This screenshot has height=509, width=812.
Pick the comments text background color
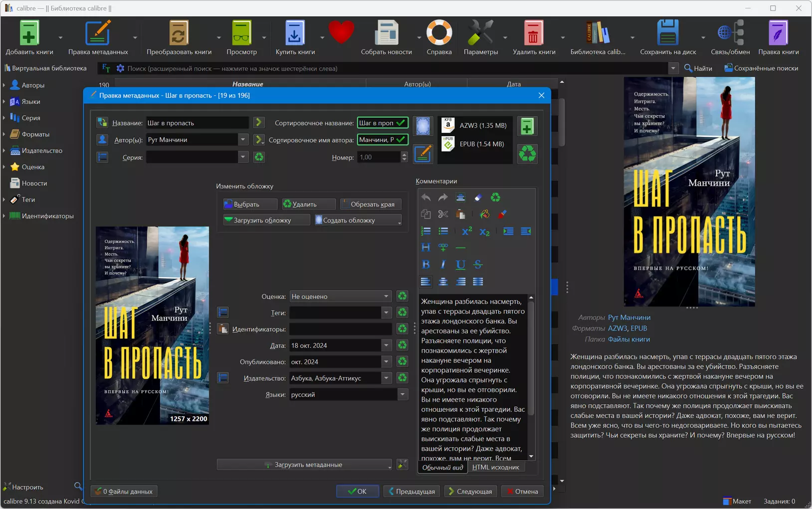pos(484,214)
